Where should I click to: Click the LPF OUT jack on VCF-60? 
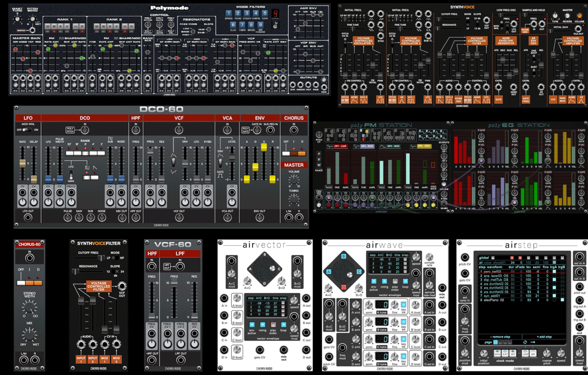point(180,360)
